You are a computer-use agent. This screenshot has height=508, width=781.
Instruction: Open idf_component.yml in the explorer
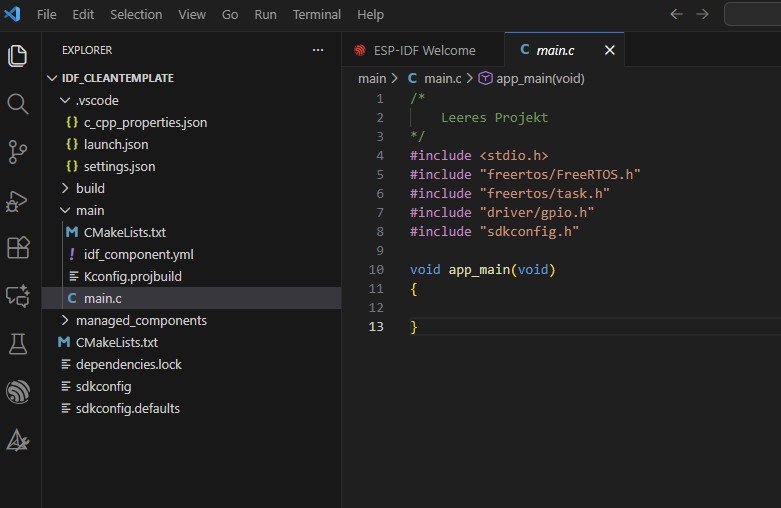pyautogui.click(x=139, y=254)
